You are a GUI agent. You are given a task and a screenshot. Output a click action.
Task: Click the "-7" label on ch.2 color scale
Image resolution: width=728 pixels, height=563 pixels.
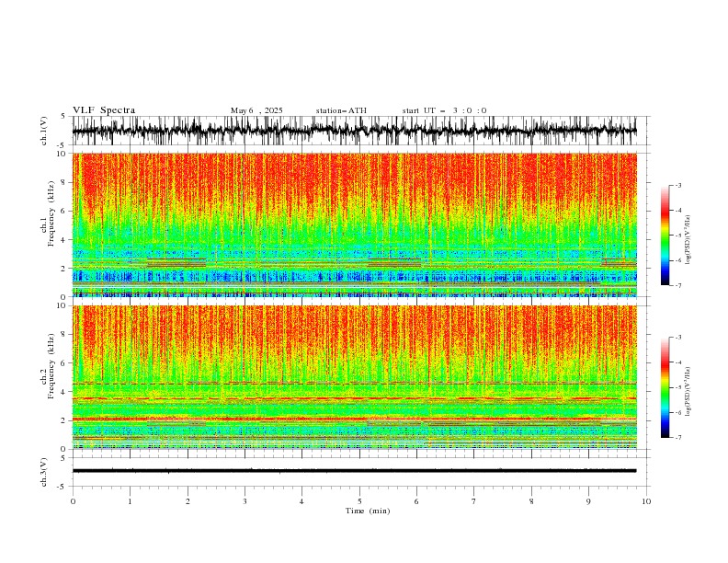pyautogui.click(x=677, y=437)
